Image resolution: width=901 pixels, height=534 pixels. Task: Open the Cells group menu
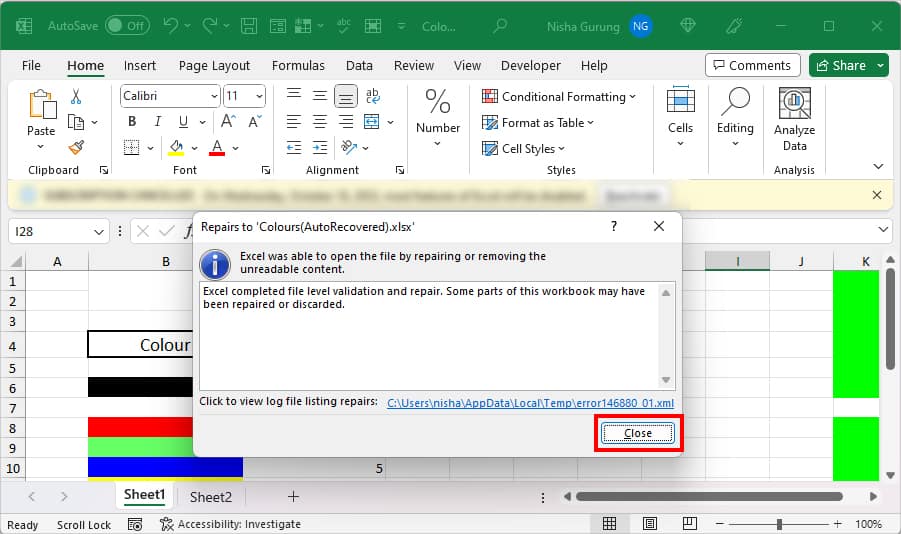click(680, 117)
